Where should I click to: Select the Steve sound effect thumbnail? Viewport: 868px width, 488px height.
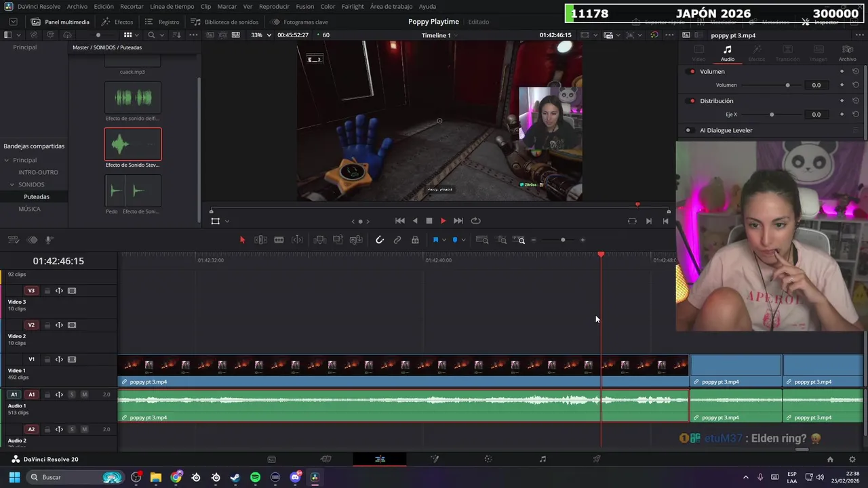pyautogui.click(x=133, y=144)
